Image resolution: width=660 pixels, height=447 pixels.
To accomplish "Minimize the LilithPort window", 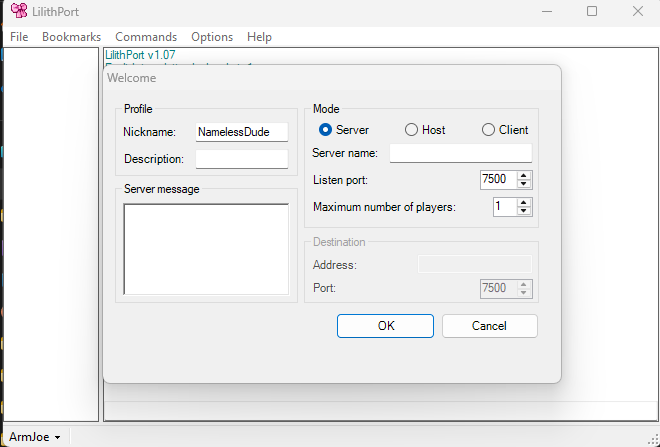I will tap(547, 11).
